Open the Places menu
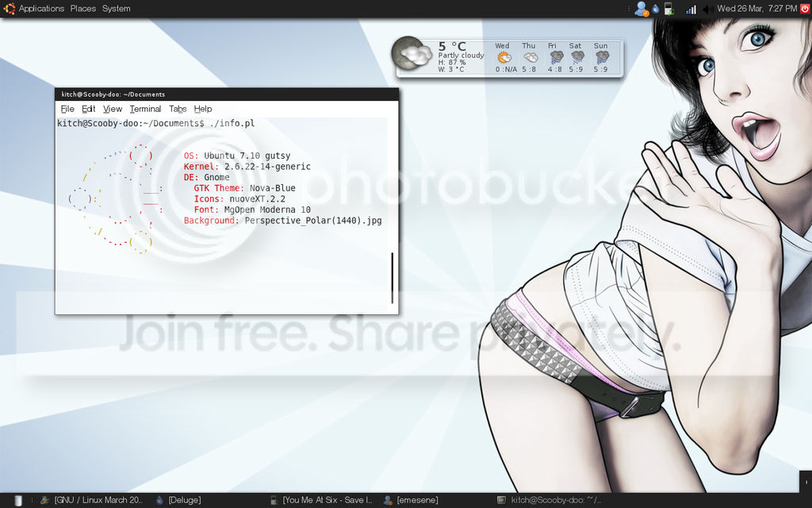812x508 pixels. pyautogui.click(x=82, y=8)
